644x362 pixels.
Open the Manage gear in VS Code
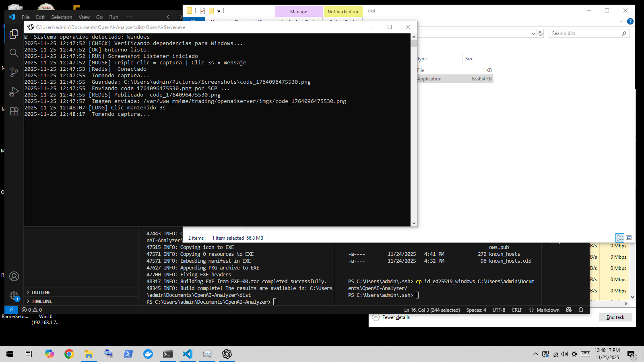(x=14, y=296)
